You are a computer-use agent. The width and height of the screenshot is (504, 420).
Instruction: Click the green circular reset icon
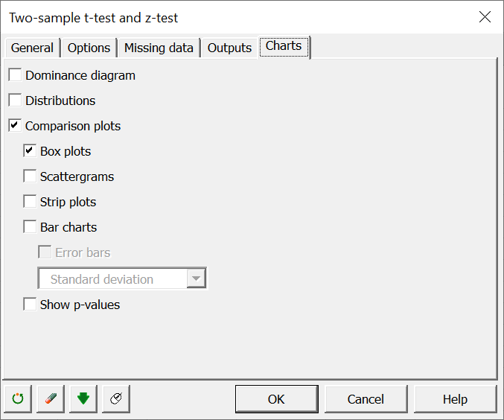coord(18,398)
